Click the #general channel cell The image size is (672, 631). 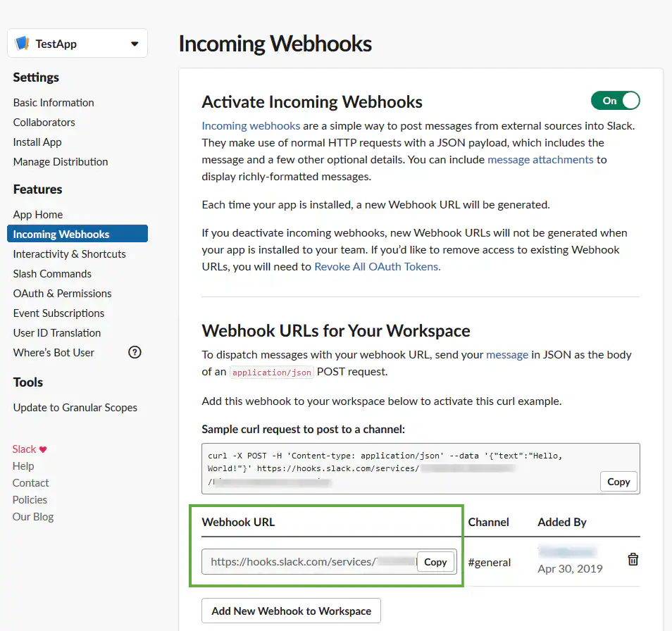[x=490, y=563]
